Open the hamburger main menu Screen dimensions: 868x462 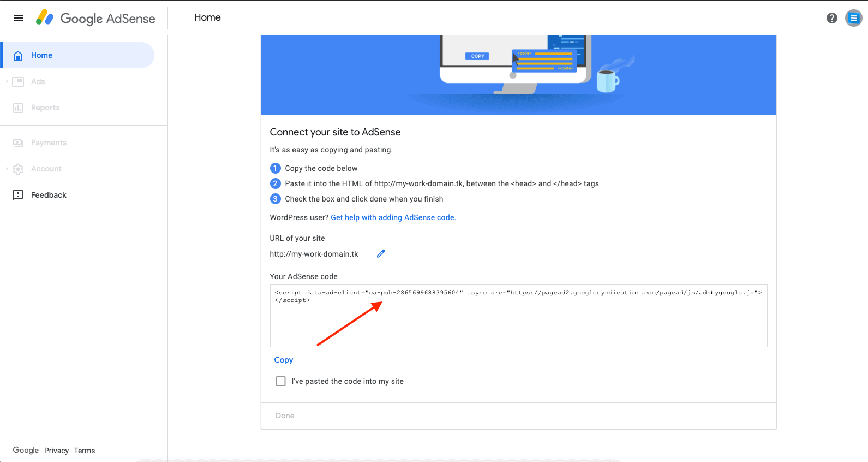pyautogui.click(x=19, y=18)
